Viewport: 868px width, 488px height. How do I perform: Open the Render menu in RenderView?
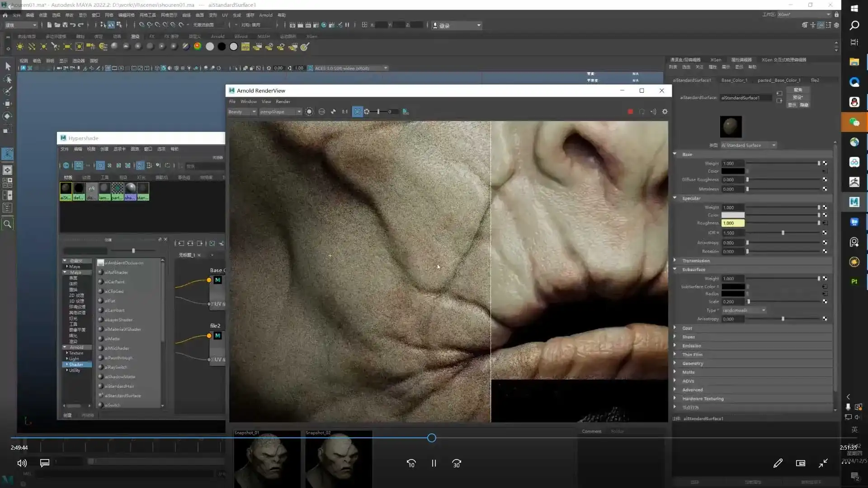283,102
